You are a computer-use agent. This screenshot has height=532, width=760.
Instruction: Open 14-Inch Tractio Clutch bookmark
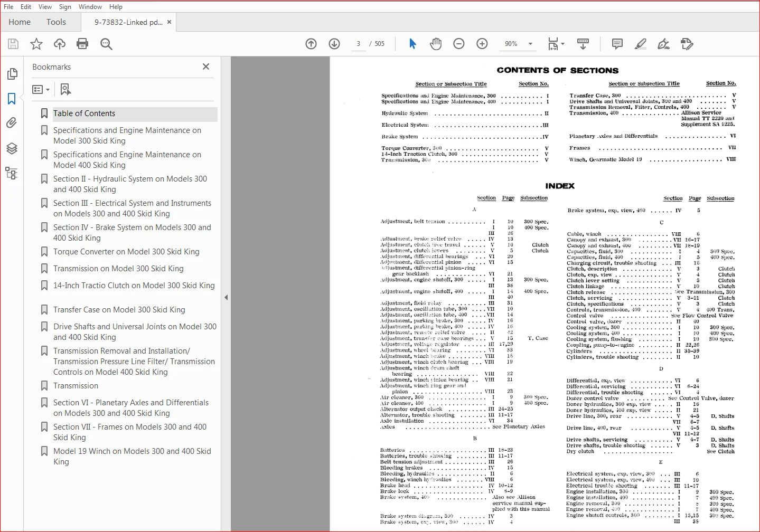(134, 286)
